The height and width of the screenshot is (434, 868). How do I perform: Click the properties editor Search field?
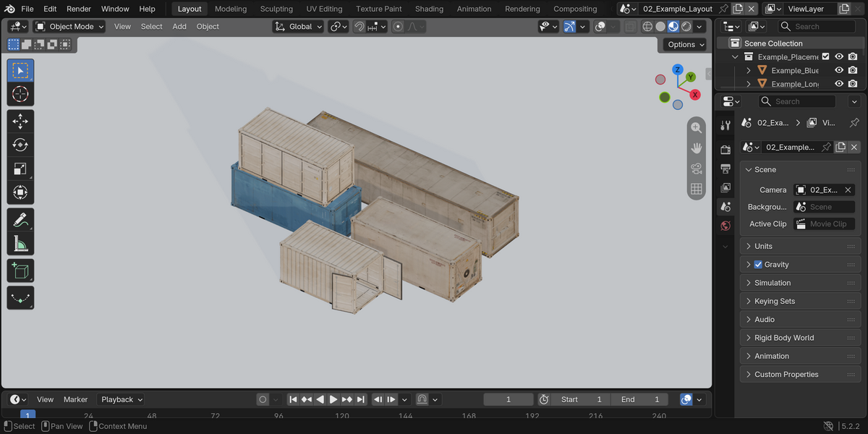pos(796,102)
